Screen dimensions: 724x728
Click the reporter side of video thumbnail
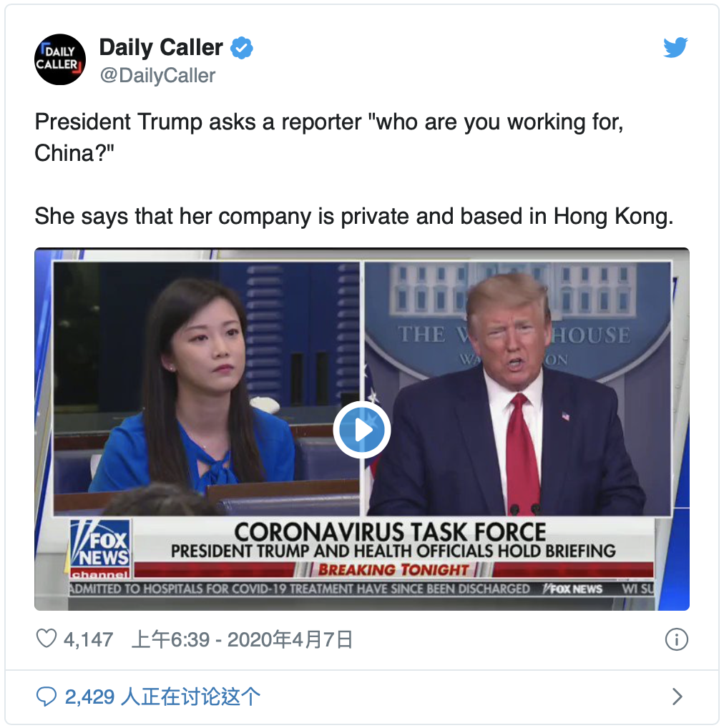point(207,388)
